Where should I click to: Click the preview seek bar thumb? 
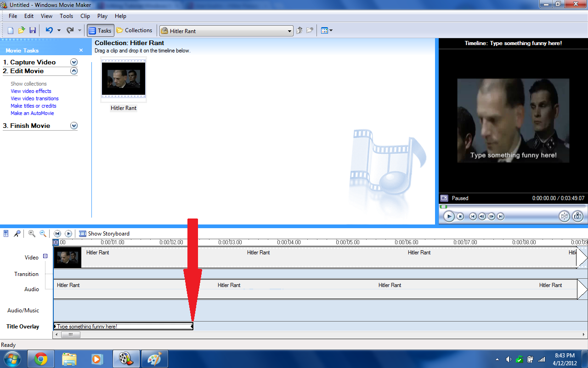pos(444,207)
